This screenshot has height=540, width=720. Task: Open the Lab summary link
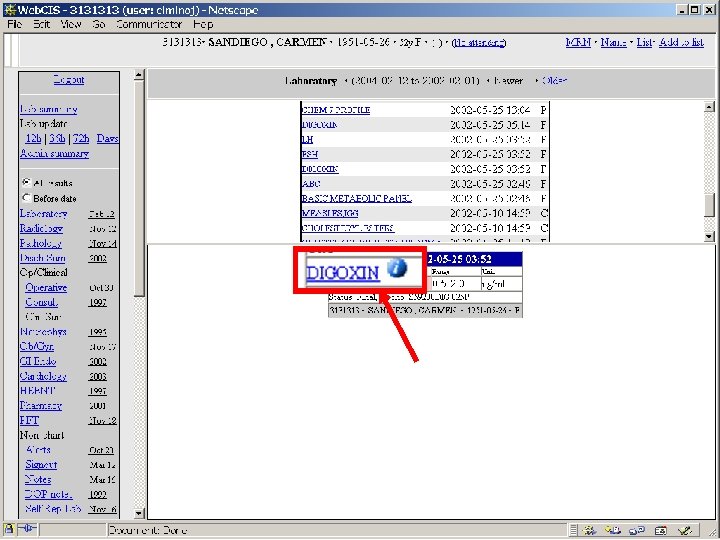click(49, 109)
